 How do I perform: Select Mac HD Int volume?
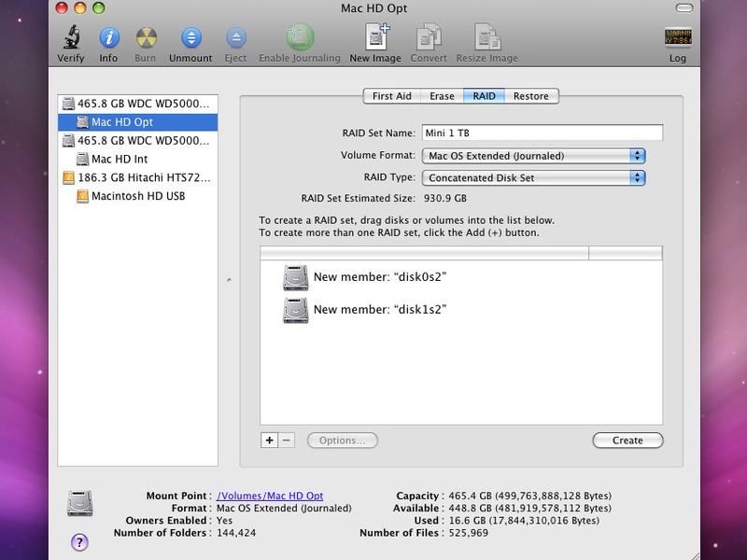137,159
